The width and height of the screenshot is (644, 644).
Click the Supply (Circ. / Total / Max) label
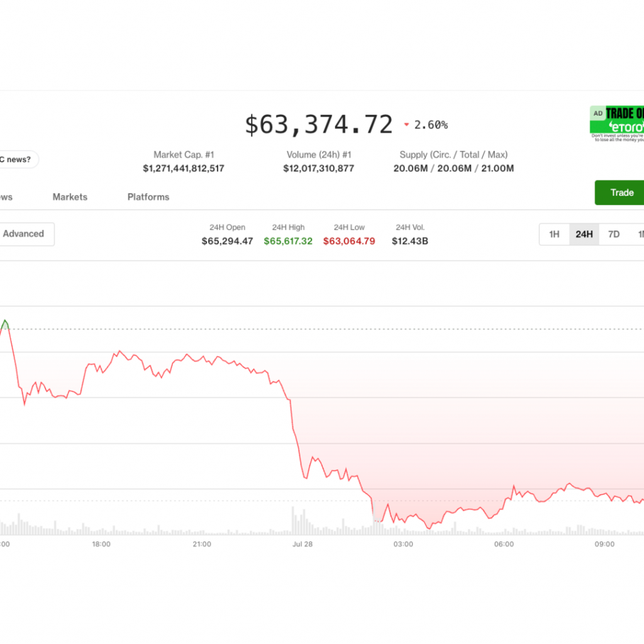pyautogui.click(x=453, y=155)
